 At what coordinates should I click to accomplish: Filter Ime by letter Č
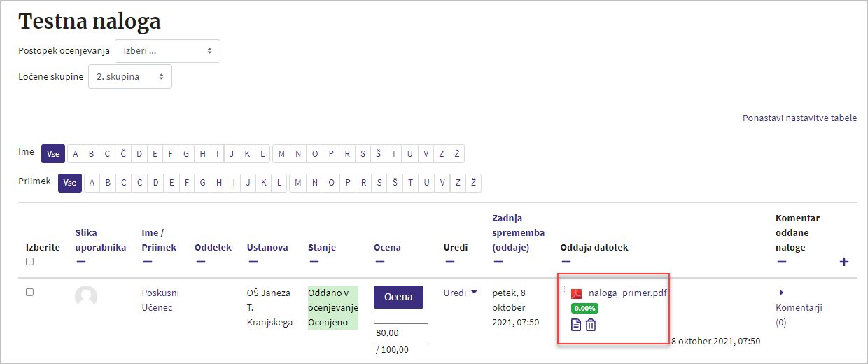(x=123, y=154)
